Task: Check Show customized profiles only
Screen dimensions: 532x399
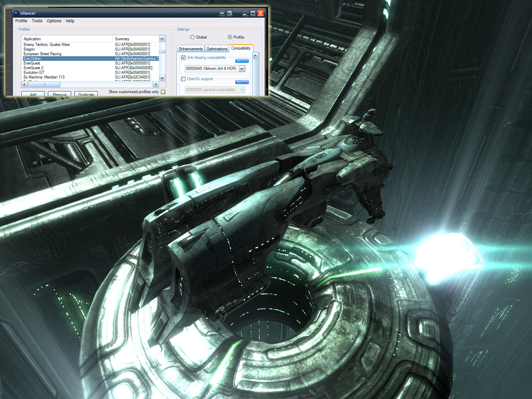Action: (163, 92)
